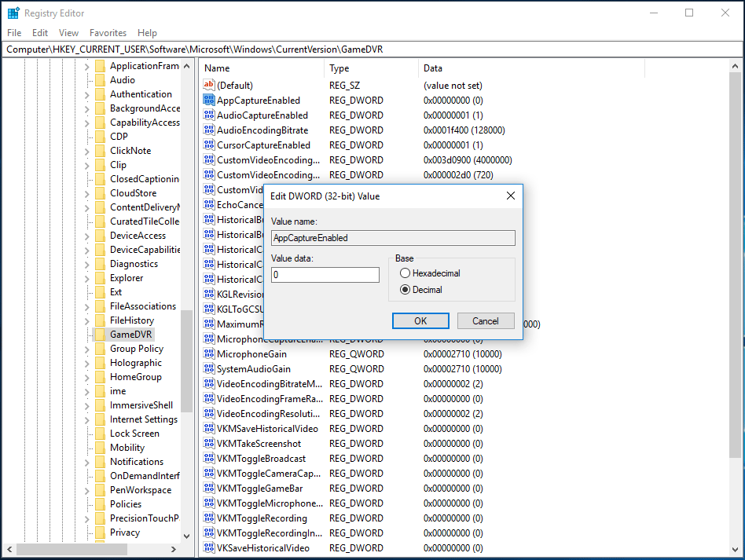Click the AudioEncodingBitrate value icon
745x560 pixels.
click(x=208, y=130)
